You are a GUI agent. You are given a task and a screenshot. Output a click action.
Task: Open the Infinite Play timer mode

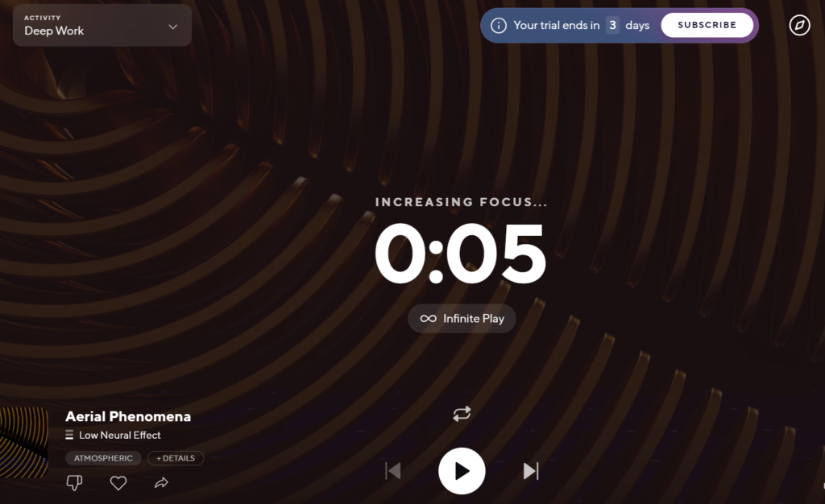[x=462, y=319]
